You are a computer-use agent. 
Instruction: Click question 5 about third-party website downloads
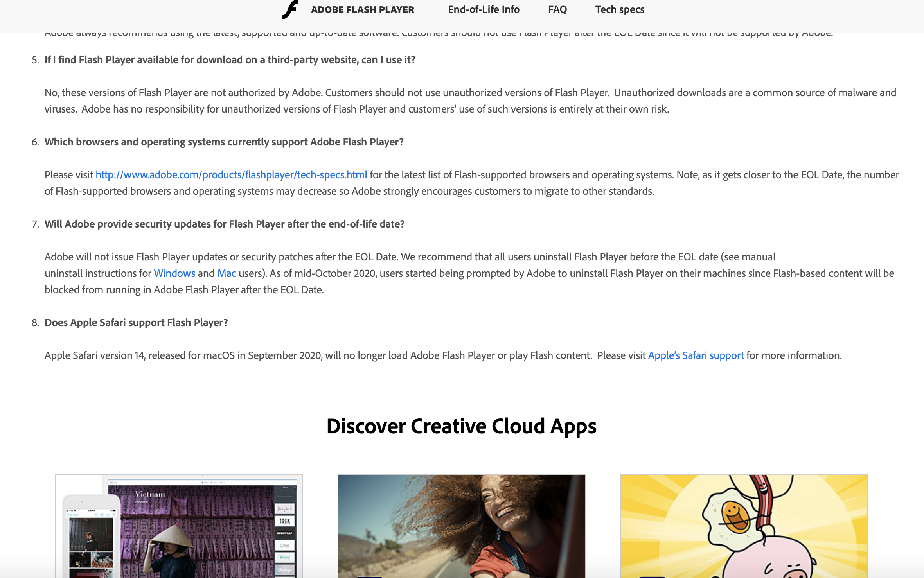pos(230,60)
